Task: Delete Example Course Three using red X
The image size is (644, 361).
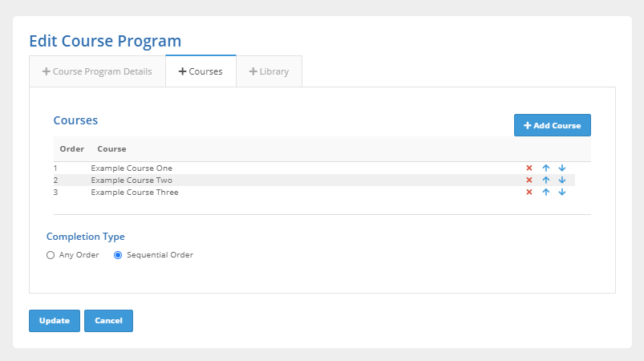Action: 529,193
